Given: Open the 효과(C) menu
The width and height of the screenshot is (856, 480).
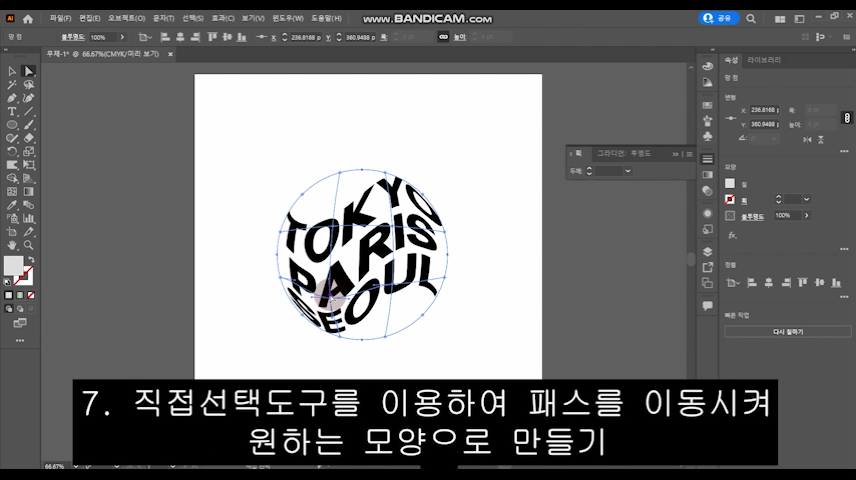Looking at the screenshot, I should [223, 19].
